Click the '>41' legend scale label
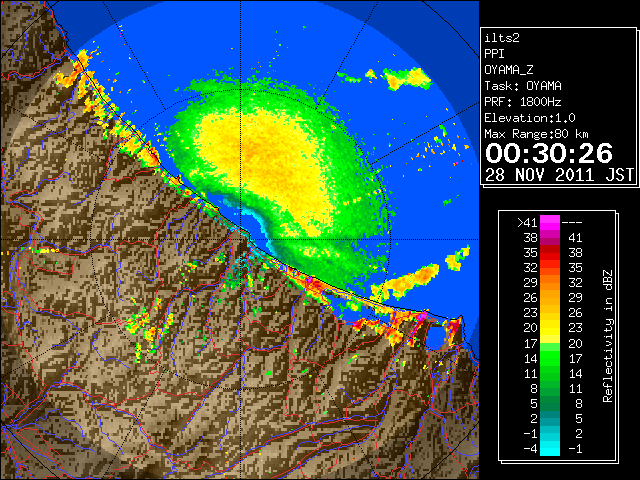The width and height of the screenshot is (640, 480). point(527,223)
